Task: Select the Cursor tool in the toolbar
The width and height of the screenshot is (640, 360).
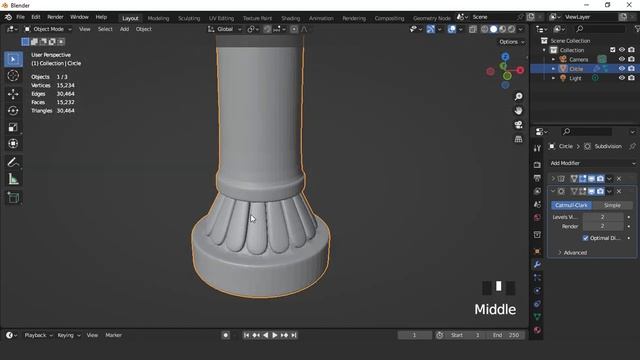Action: 13,76
